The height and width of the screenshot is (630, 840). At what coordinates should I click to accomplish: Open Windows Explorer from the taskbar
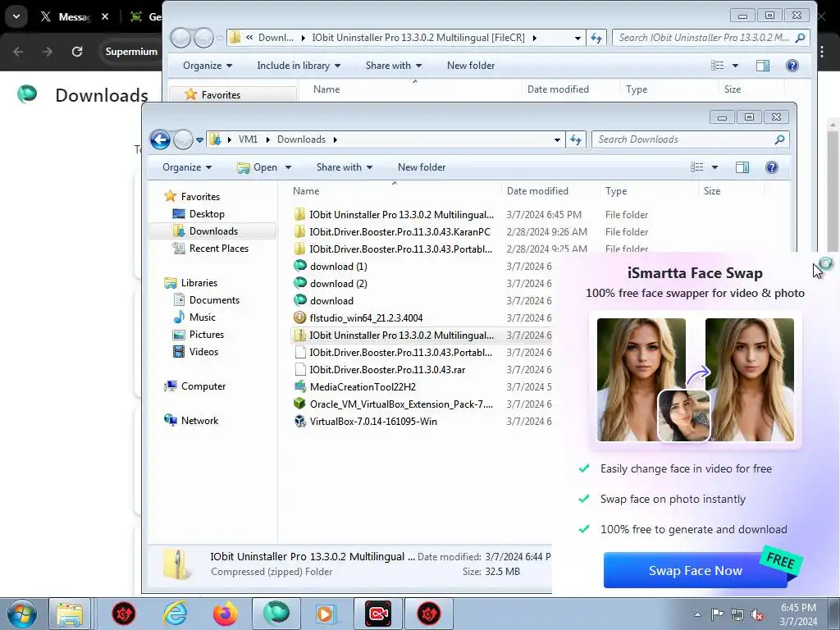tap(70, 614)
